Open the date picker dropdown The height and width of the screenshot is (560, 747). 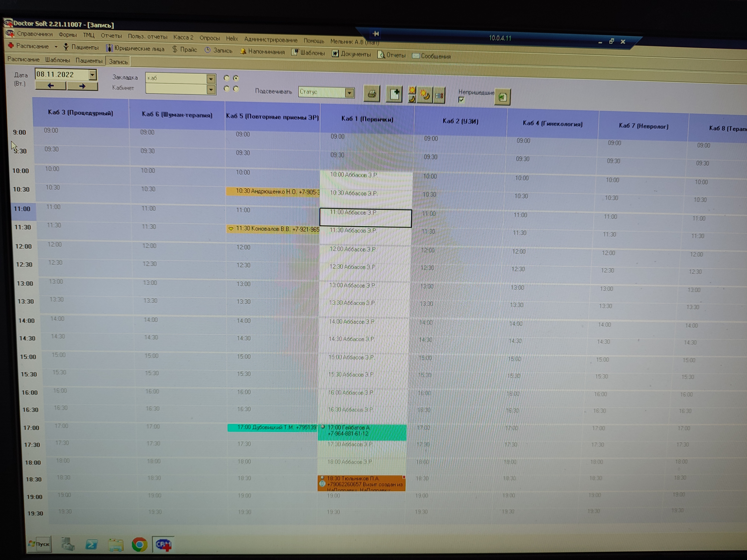coord(92,75)
